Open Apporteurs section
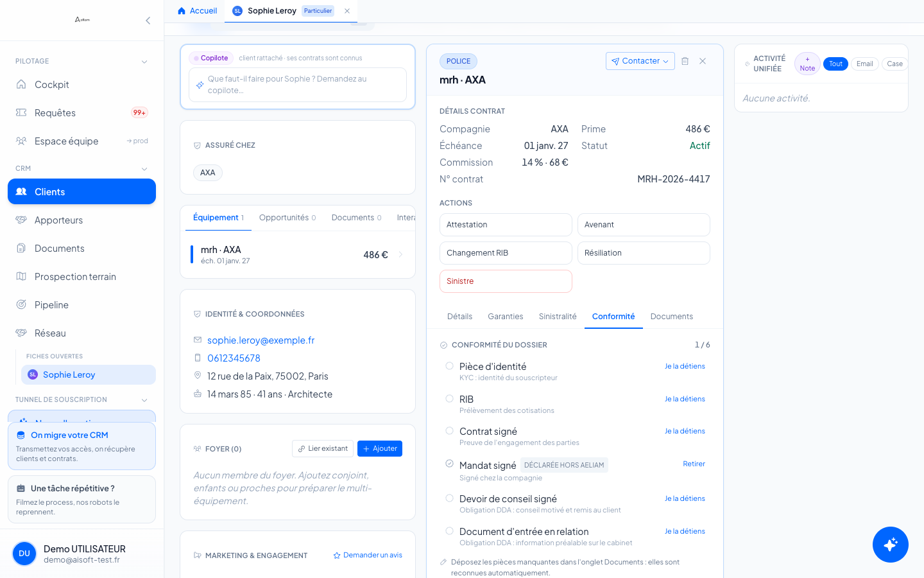The image size is (924, 578). pyautogui.click(x=81, y=220)
